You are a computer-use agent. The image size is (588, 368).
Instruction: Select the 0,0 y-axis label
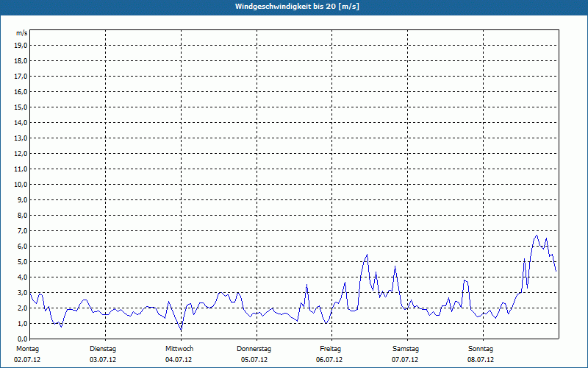pyautogui.click(x=23, y=339)
